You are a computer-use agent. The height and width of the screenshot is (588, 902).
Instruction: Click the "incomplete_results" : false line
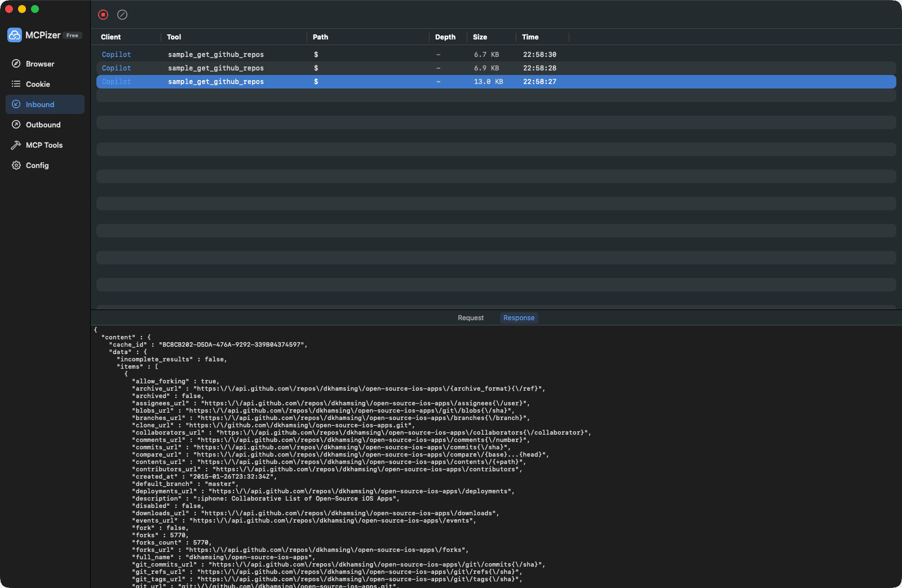[172, 359]
